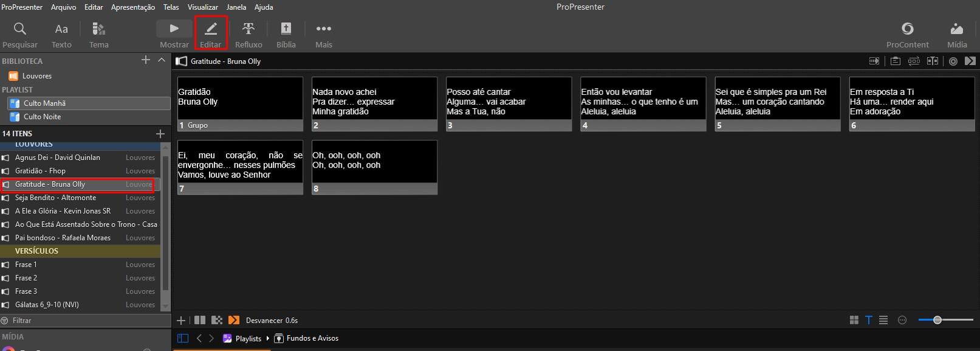Adjust the slide thumbnail size slider
Image resolution: width=980 pixels, height=351 pixels.
[946, 320]
